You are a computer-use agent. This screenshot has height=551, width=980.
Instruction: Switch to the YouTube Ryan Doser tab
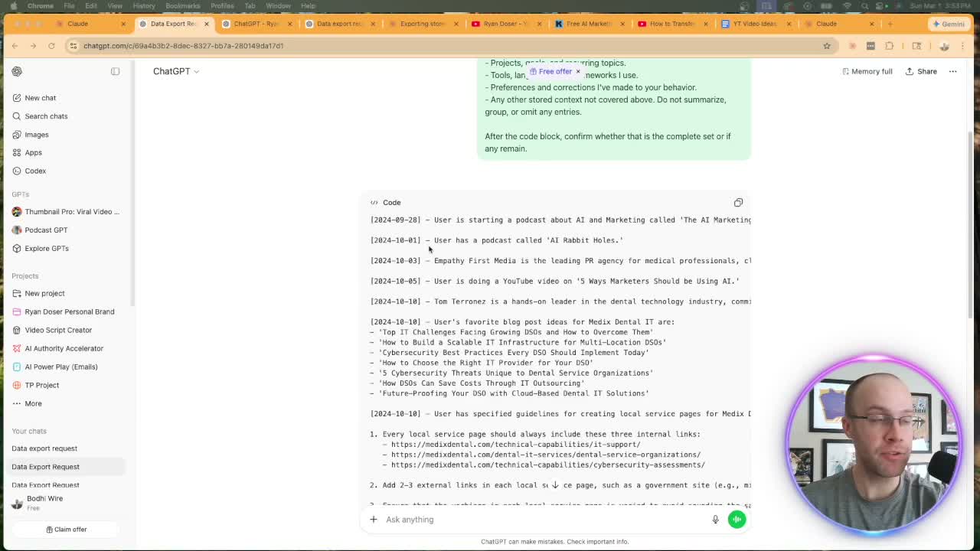click(x=505, y=24)
